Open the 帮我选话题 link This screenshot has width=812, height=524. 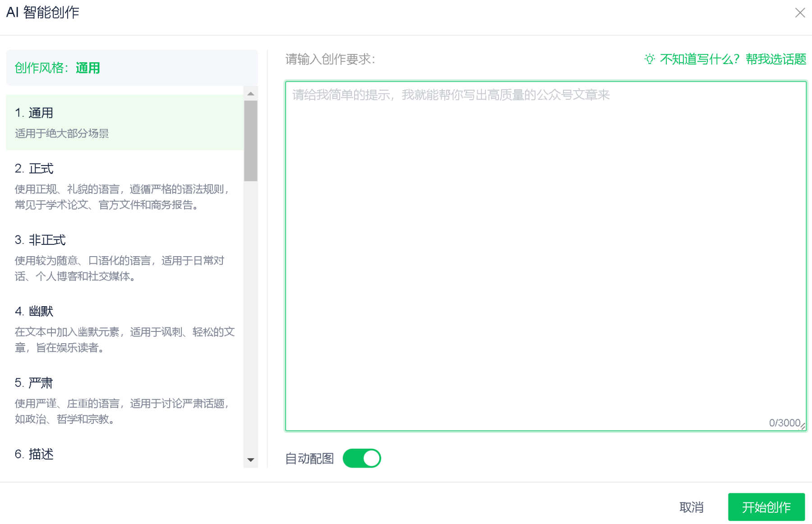coord(776,59)
